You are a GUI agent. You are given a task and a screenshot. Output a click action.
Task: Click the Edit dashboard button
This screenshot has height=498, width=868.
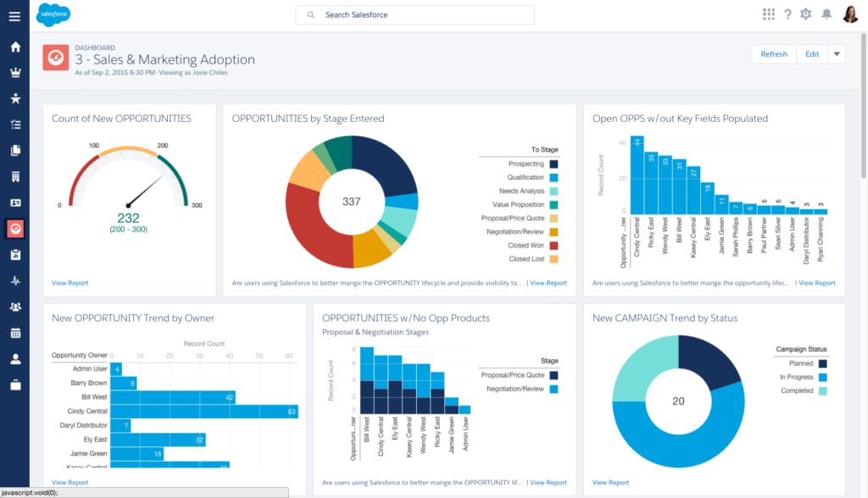[x=812, y=54]
